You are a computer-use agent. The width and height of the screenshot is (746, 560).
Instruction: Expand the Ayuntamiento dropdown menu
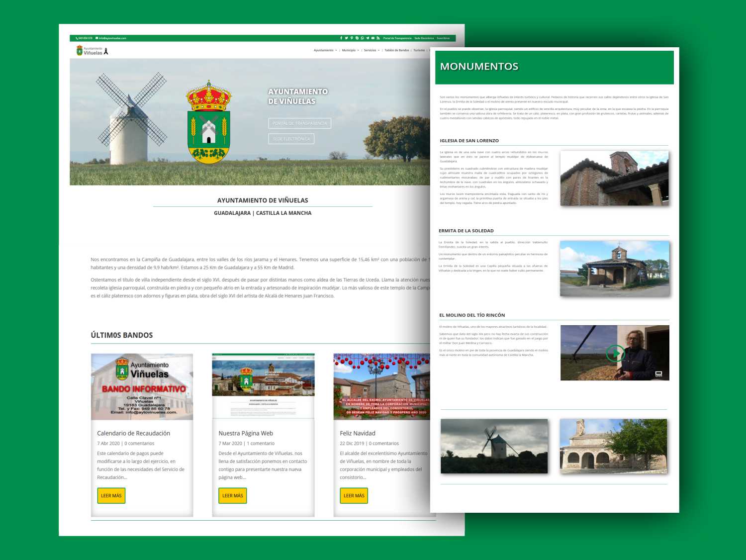click(325, 50)
